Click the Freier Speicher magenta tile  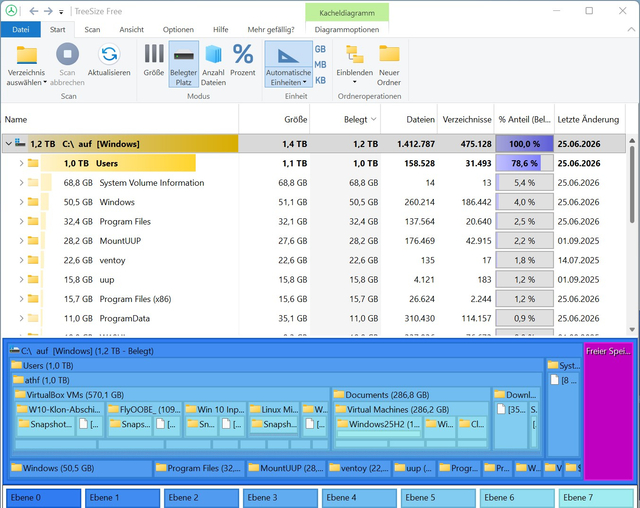pyautogui.click(x=608, y=411)
